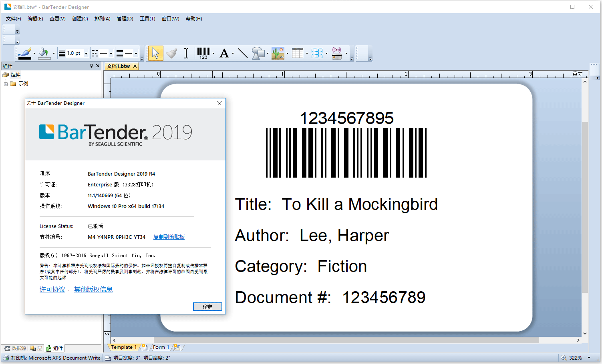Screen dimensions: 602x364
Task: Open the 排列(A) menu
Action: (x=103, y=19)
